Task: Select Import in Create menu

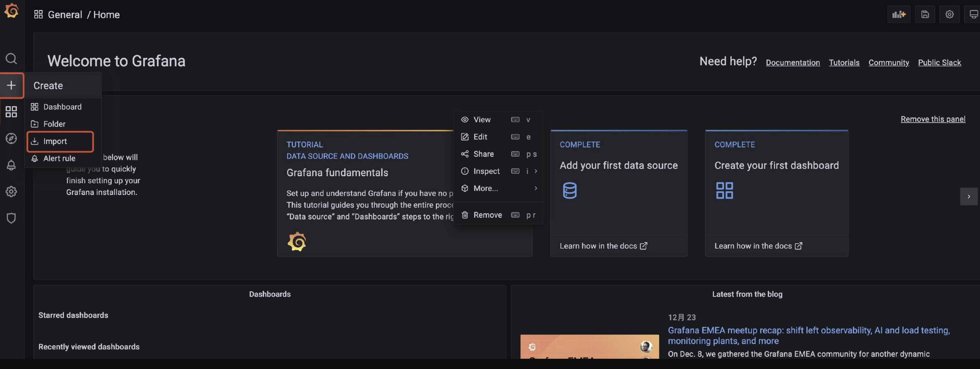Action: tap(55, 141)
